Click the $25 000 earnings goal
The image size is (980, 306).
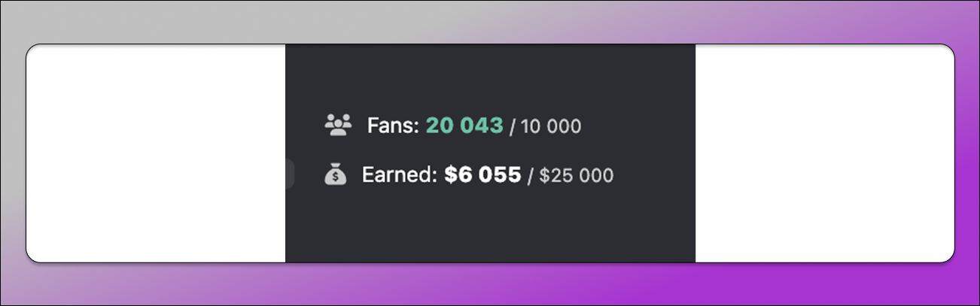tap(577, 176)
